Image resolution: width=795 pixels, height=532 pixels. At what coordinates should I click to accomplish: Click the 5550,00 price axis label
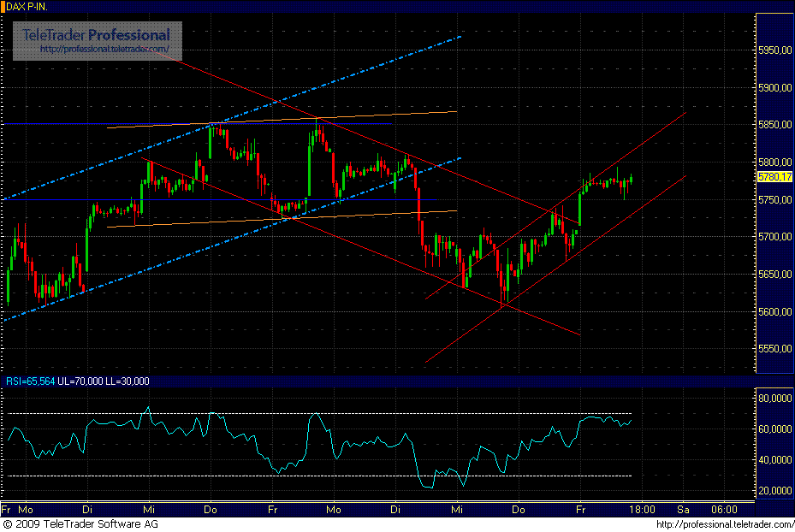[774, 349]
